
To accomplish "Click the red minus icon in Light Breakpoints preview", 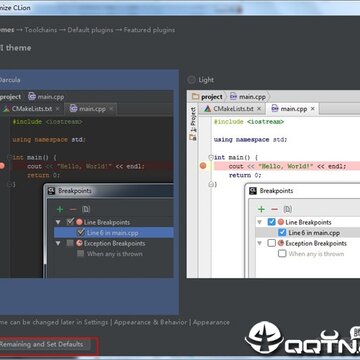I will point(274,209).
